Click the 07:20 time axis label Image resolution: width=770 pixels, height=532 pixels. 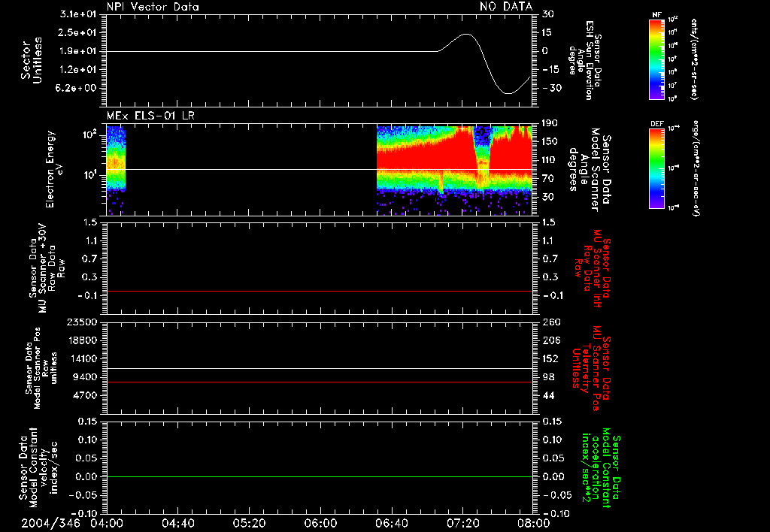[x=462, y=523]
